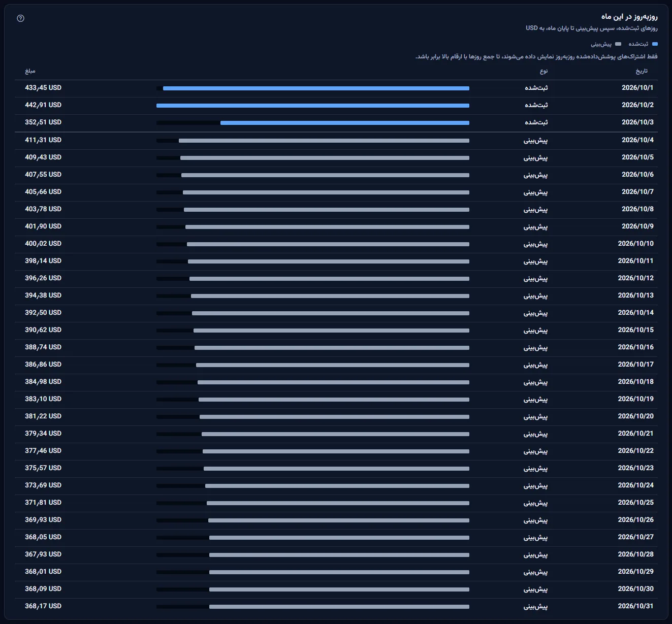Viewport: 672px width, 624px height.
Task: Click the amount 411٫31 USD
Action: [43, 140]
